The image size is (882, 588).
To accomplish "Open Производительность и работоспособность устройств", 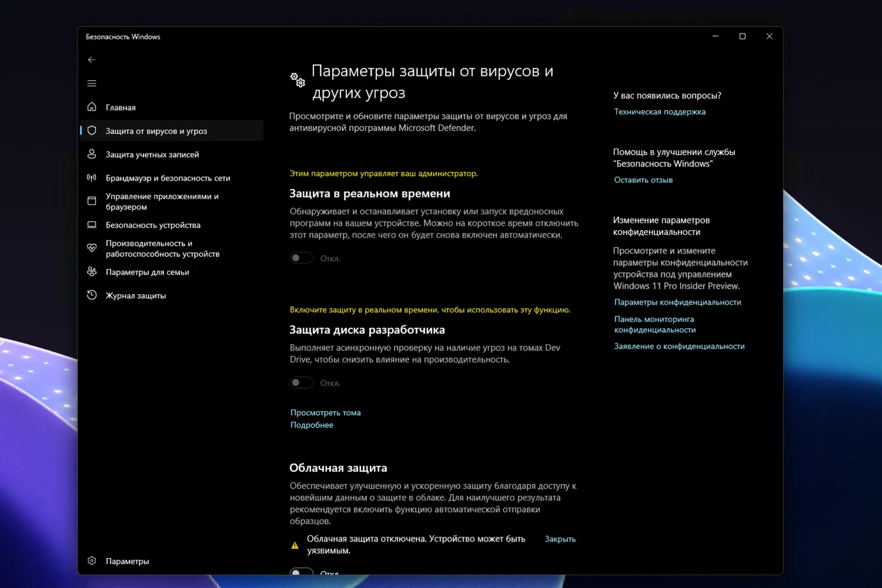I will point(171,248).
